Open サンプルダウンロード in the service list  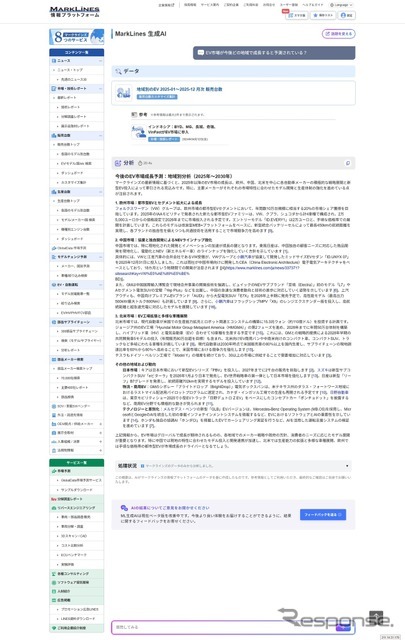[x=77, y=489]
